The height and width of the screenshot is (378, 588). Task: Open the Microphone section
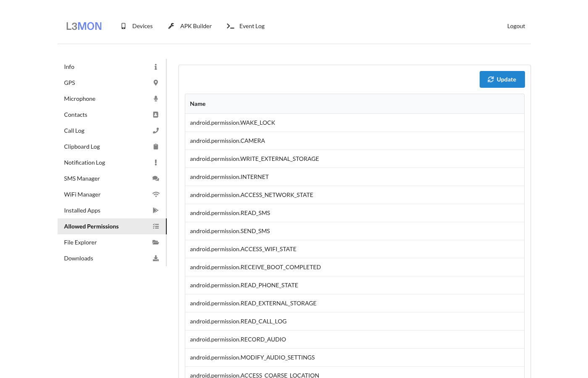112,99
